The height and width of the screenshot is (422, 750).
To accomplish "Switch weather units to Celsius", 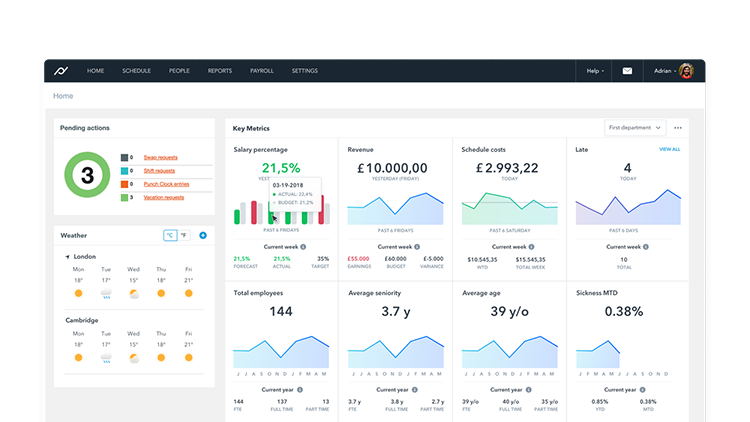I will pyautogui.click(x=170, y=235).
